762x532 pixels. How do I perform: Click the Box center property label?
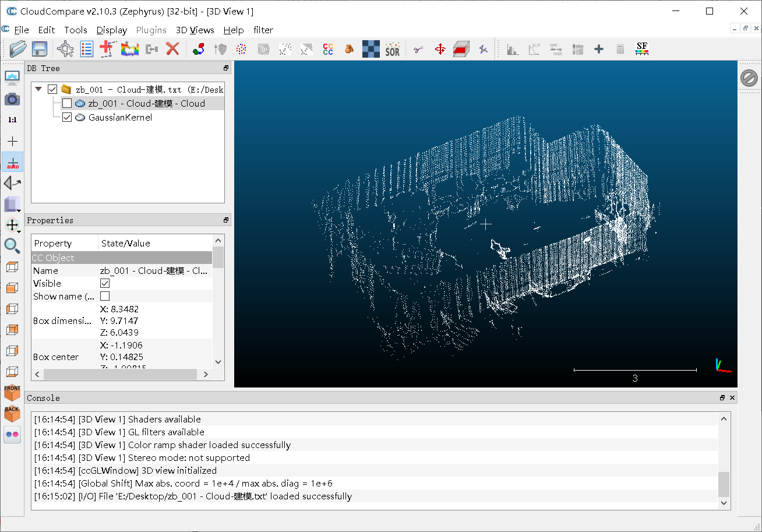56,357
